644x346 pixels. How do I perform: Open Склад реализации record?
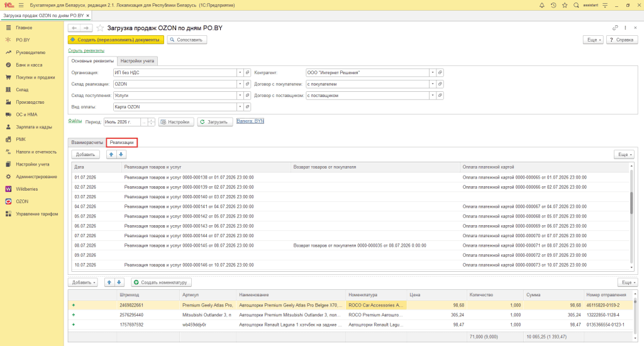[x=247, y=84]
